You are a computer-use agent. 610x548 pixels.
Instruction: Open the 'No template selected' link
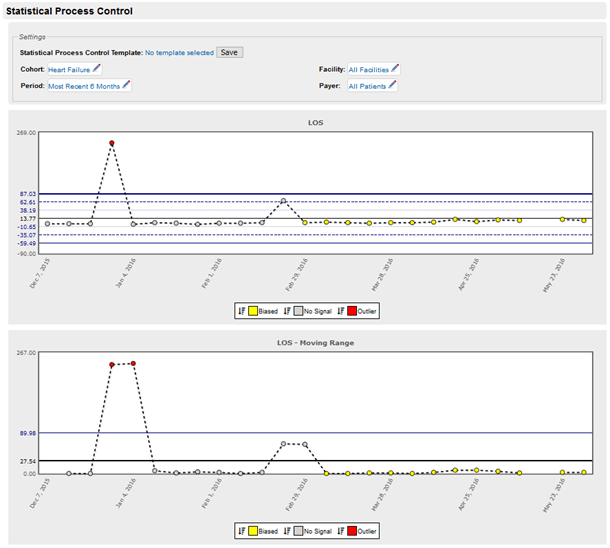tap(179, 53)
